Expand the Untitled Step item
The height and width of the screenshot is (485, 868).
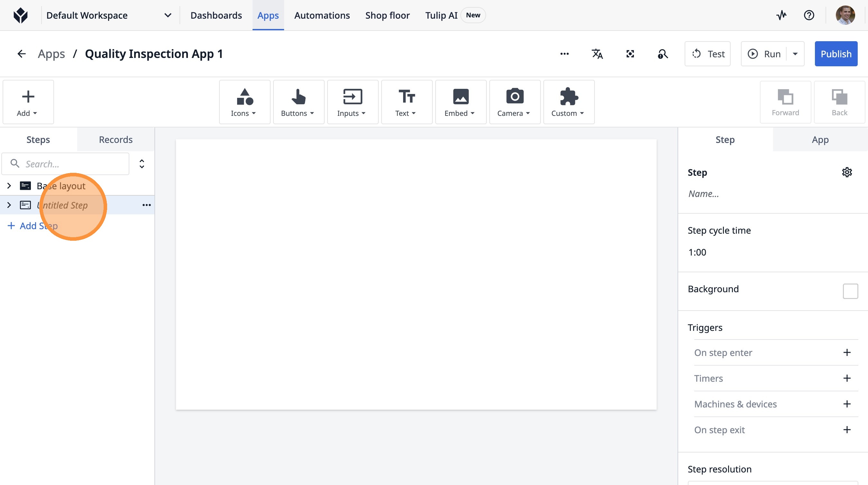9,205
